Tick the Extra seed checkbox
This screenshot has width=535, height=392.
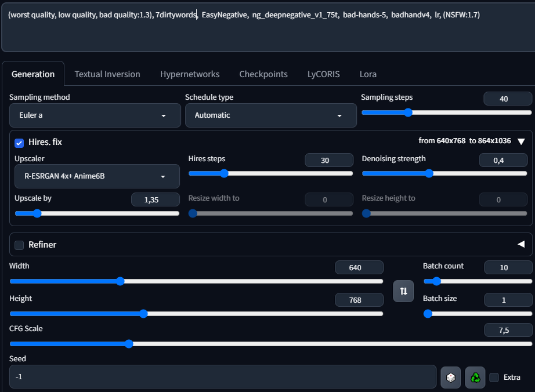[x=494, y=378]
